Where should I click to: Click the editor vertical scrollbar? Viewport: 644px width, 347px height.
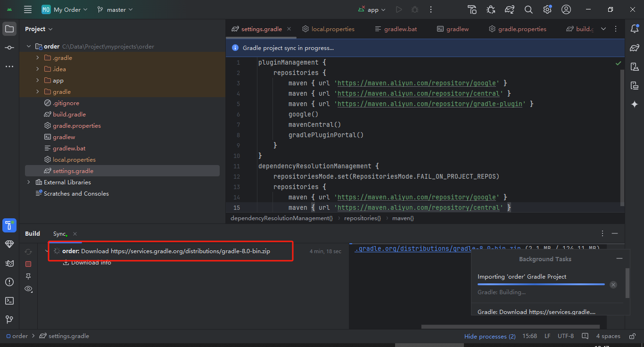click(x=622, y=138)
